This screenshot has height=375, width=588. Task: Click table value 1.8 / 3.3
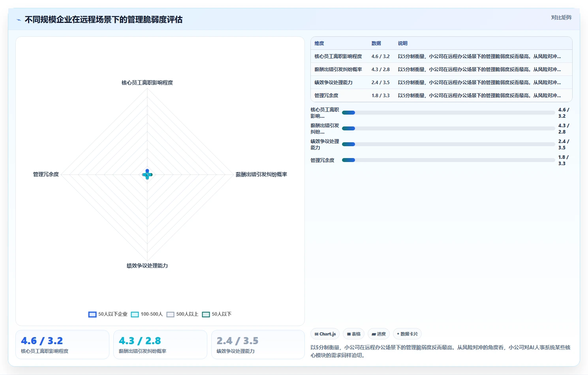pos(380,96)
